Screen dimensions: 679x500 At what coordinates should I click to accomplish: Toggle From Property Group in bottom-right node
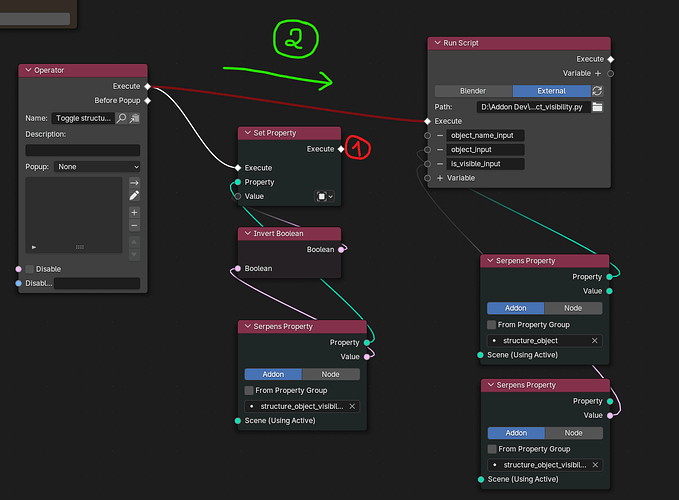(492, 449)
